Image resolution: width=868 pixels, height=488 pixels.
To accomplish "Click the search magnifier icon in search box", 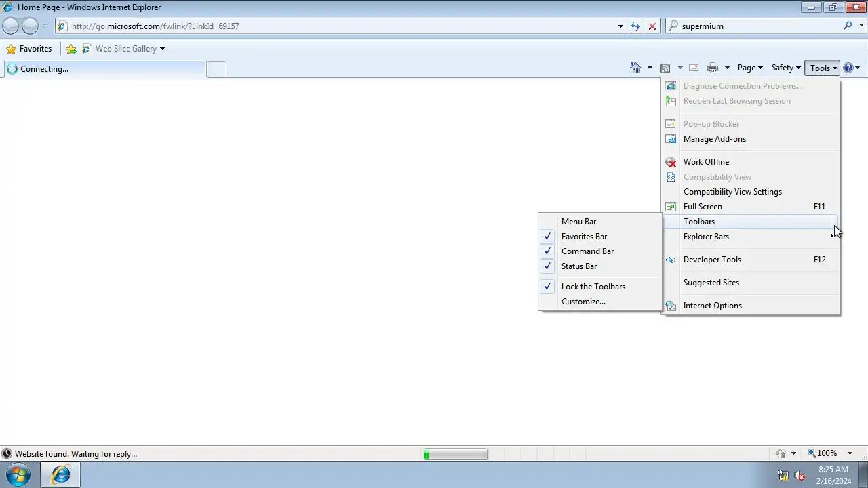I will (x=848, y=26).
